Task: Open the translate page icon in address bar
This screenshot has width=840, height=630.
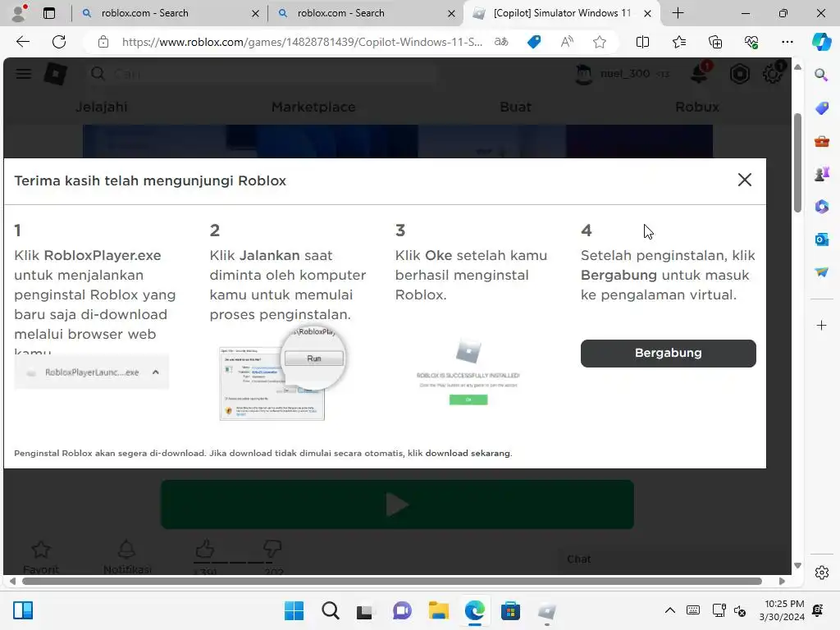Action: pos(501,42)
